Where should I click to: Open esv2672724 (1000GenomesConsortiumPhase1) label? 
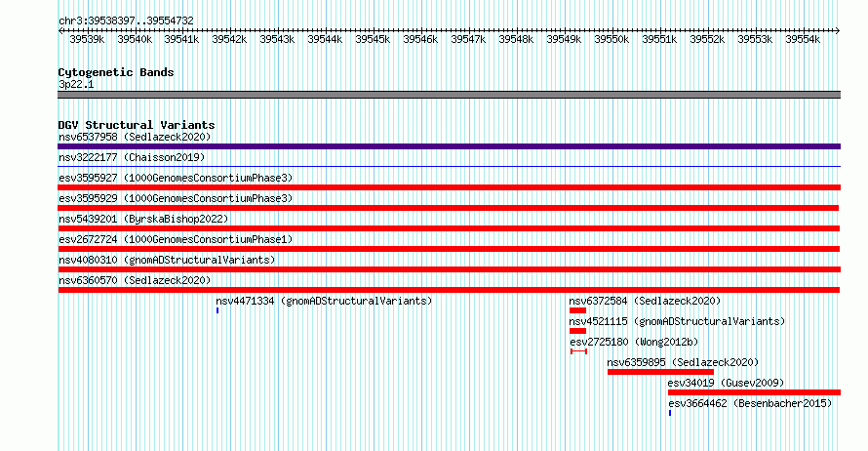[176, 239]
